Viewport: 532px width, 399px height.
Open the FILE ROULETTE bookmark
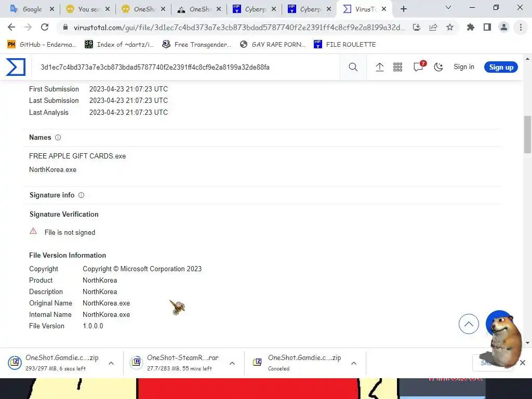pyautogui.click(x=345, y=45)
